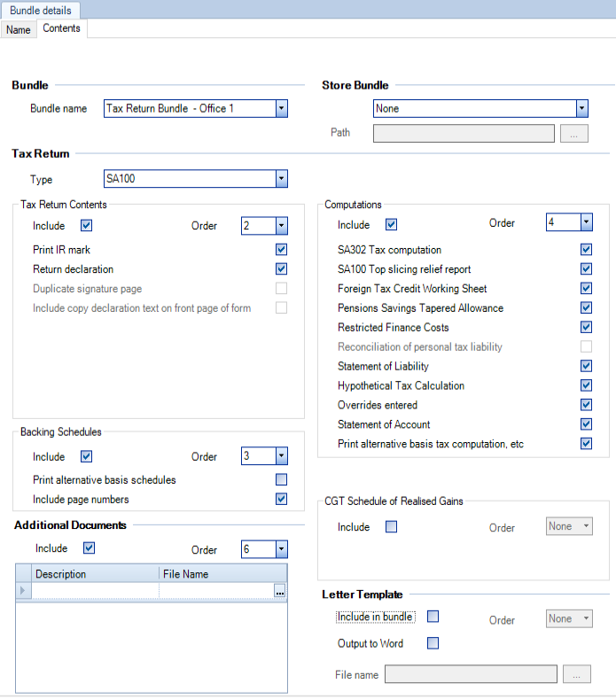This screenshot has width=616, height=699.
Task: Click the Path browse button
Action: pyautogui.click(x=574, y=134)
